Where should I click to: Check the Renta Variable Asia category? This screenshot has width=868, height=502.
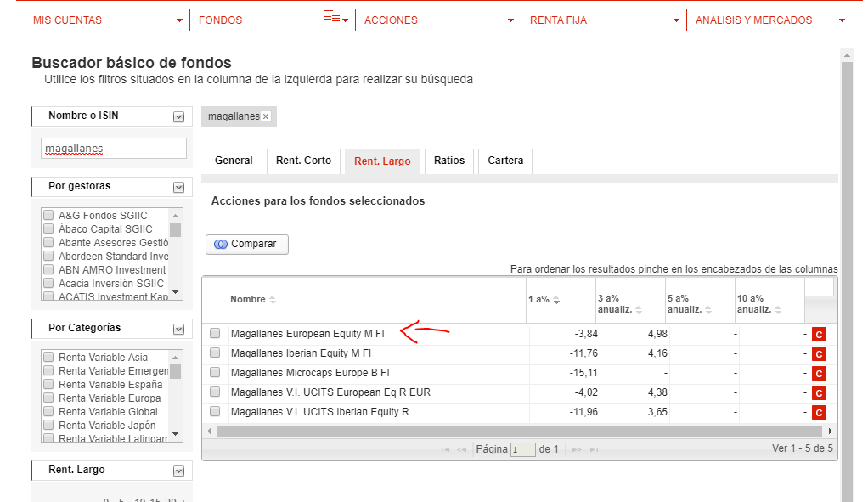(48, 357)
